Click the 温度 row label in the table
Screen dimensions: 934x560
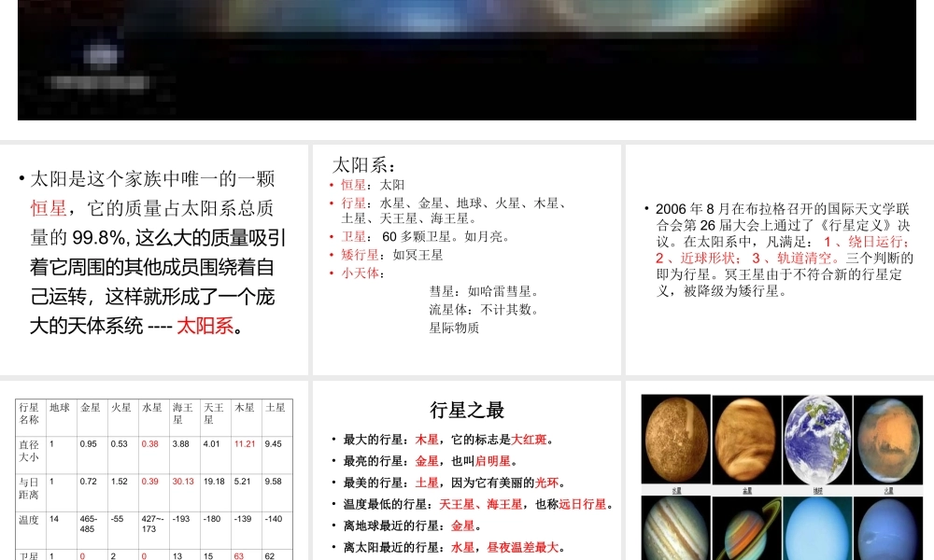pos(30,520)
